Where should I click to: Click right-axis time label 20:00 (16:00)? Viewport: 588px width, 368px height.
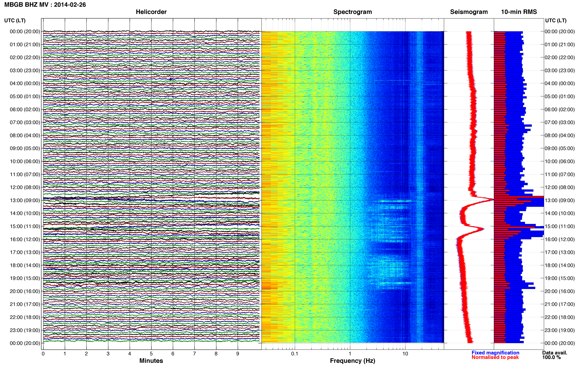560,291
